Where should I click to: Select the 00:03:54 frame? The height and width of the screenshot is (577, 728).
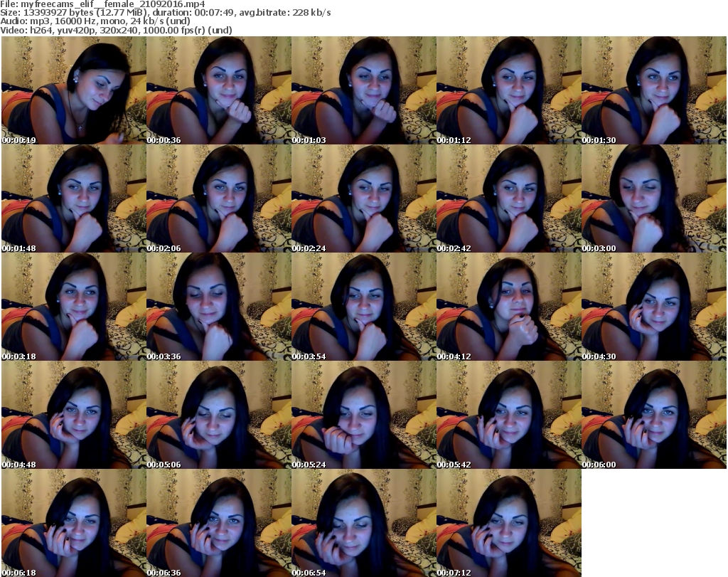click(x=363, y=307)
